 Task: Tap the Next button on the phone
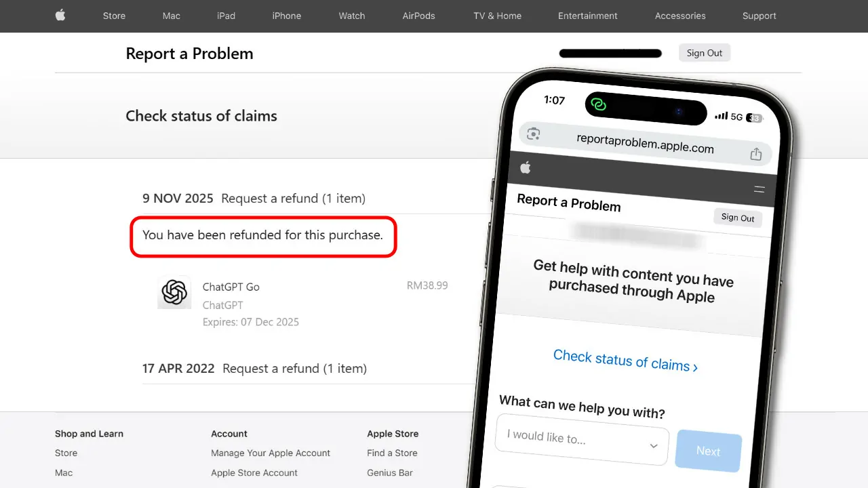pos(708,451)
